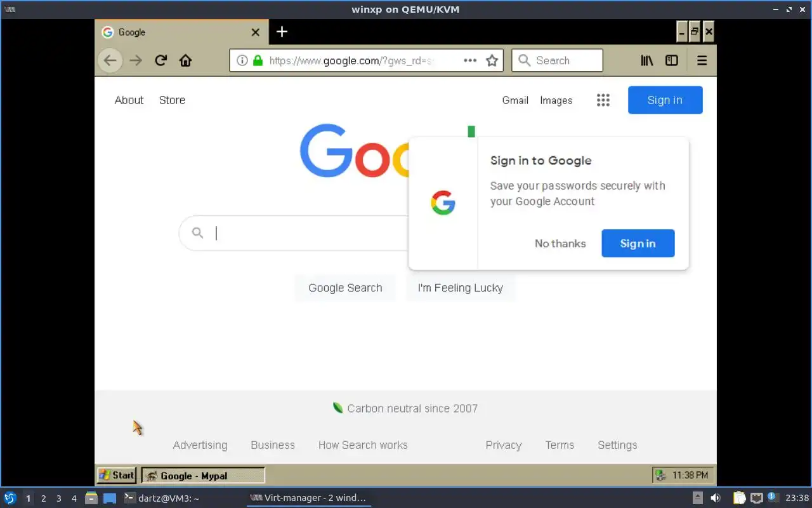Open the host desktop application menu icon
Screen dimensions: 812x508
coord(10,498)
